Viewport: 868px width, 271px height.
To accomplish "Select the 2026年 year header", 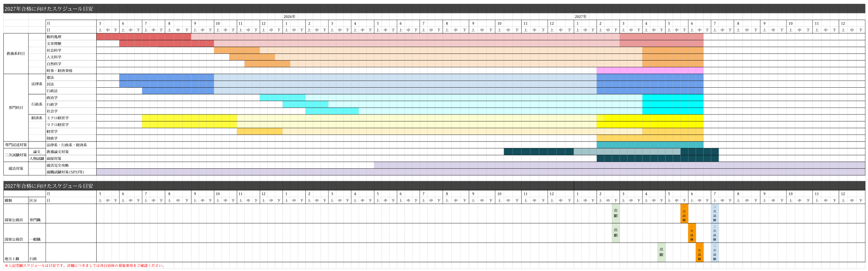I will 289,17.
